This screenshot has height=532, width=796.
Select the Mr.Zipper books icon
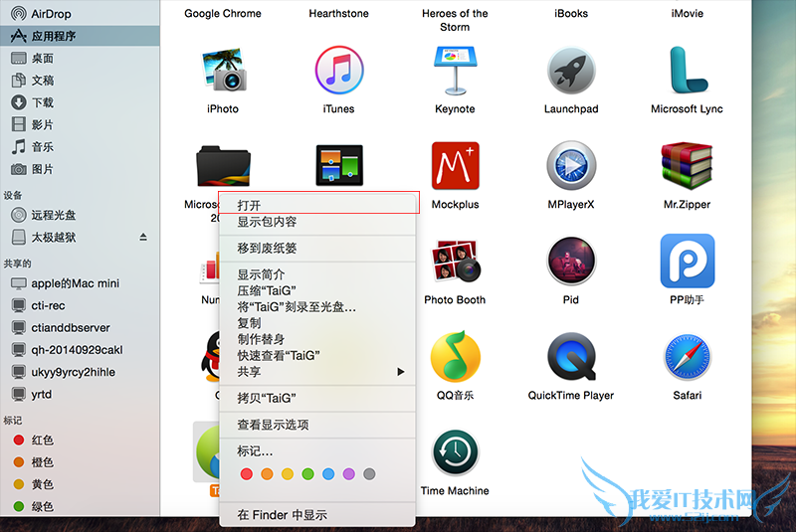[x=688, y=165]
